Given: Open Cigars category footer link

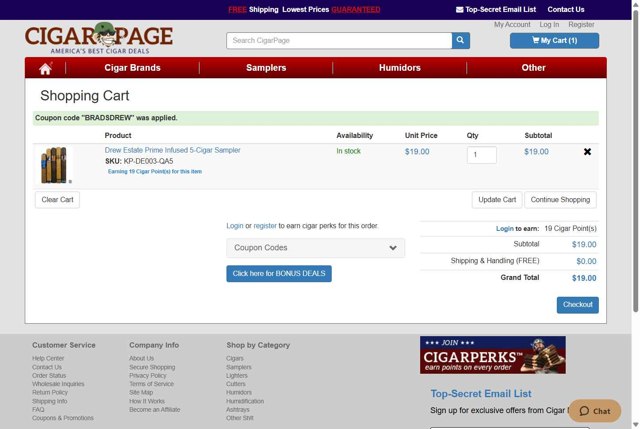Looking at the screenshot, I should pyautogui.click(x=235, y=358).
